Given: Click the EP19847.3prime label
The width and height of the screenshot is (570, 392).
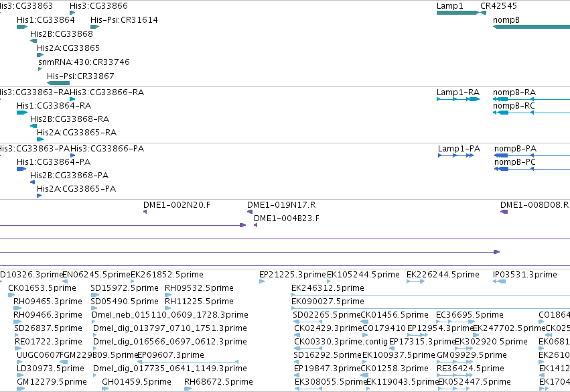Looking at the screenshot, I should tap(327, 369).
